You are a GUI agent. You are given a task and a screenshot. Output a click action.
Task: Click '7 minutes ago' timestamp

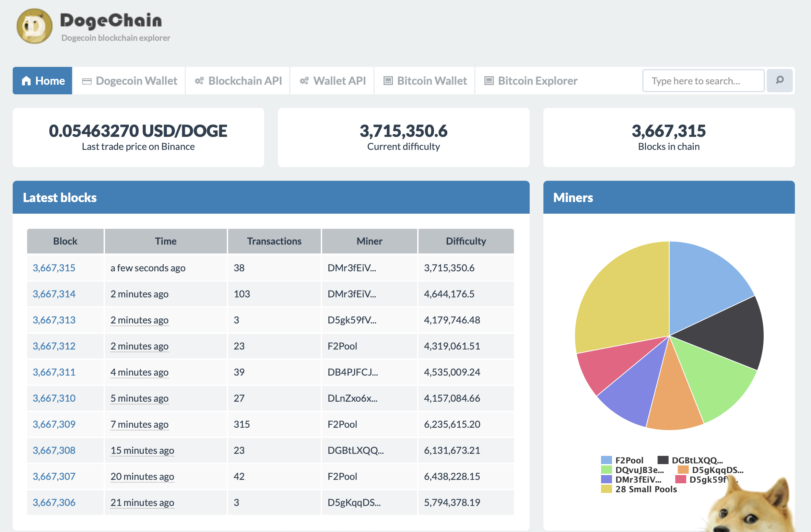click(139, 424)
